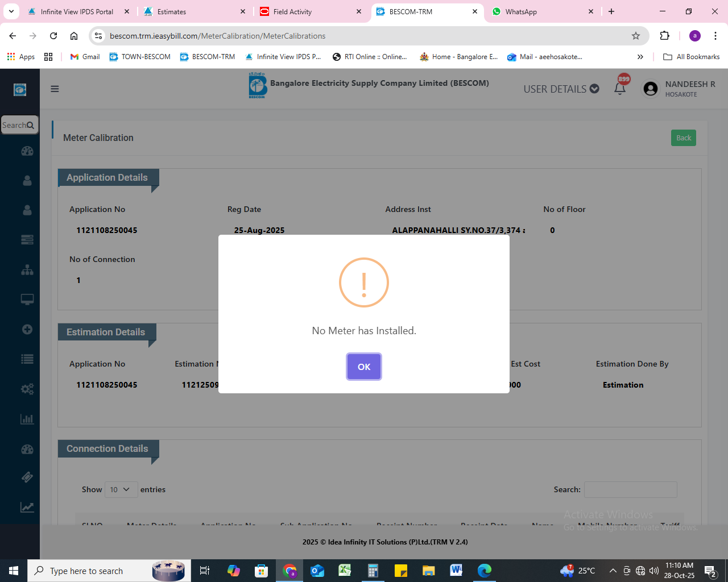
Task: Open the gears settings sidebar icon
Action: 27,389
